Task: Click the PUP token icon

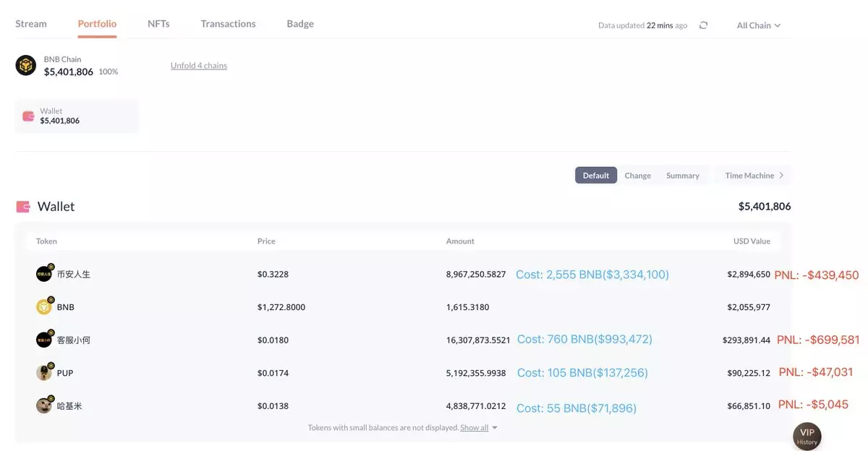Action: pos(44,373)
